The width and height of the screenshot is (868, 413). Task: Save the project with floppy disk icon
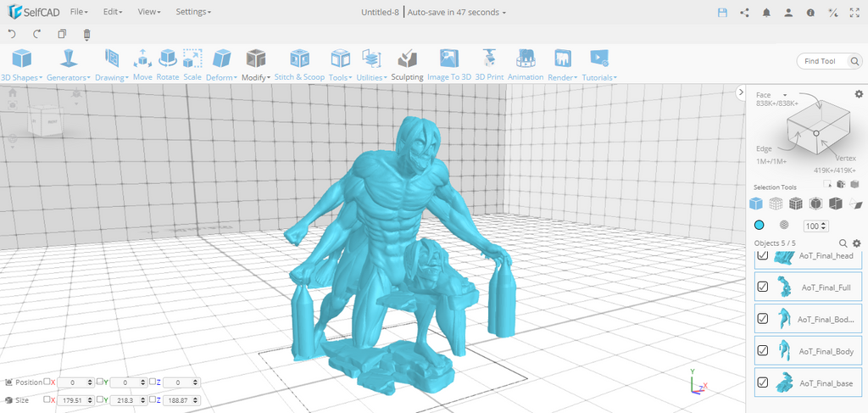[722, 12]
